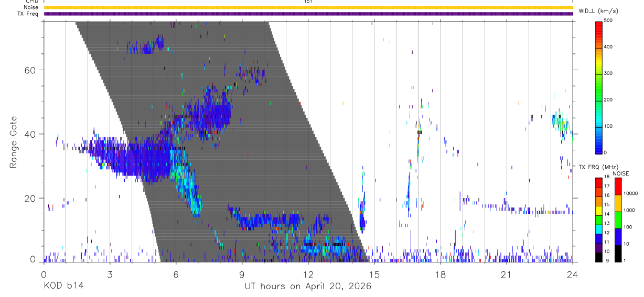Click the 'TX Freq' row label at top
Screen dimensions: 644x297
coord(29,14)
